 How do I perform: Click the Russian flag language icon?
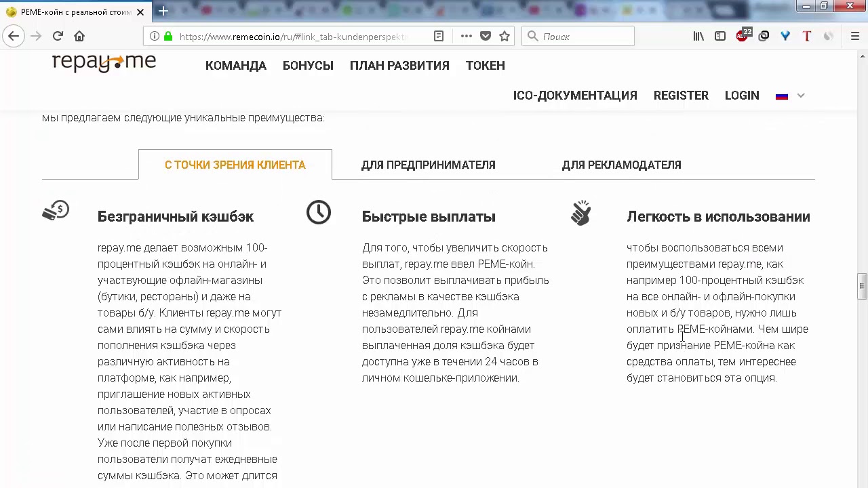click(x=782, y=96)
